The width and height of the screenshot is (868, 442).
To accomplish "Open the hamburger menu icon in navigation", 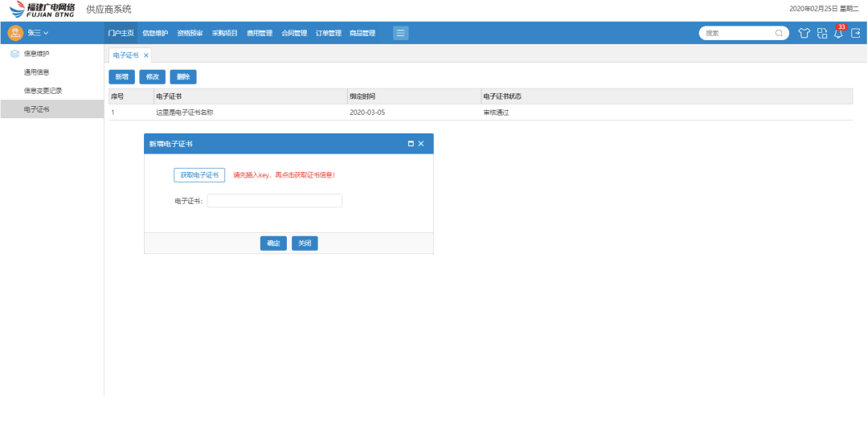I will click(401, 33).
